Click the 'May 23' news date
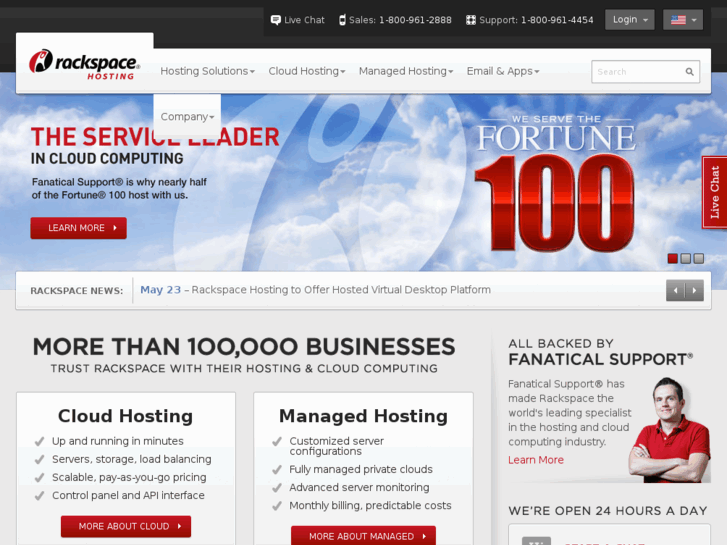This screenshot has height=545, width=727. click(160, 290)
